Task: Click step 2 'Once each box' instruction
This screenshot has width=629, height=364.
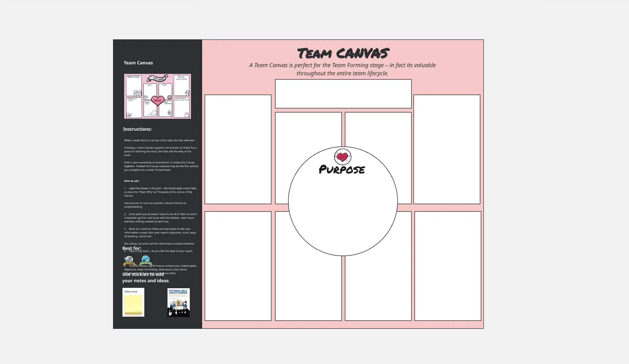Action: (160, 218)
